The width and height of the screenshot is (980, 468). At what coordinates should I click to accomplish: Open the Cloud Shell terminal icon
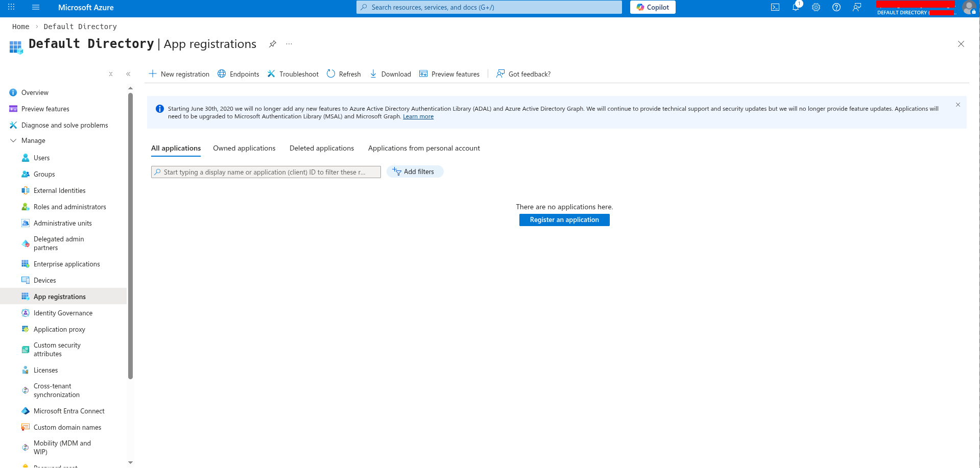(x=775, y=7)
